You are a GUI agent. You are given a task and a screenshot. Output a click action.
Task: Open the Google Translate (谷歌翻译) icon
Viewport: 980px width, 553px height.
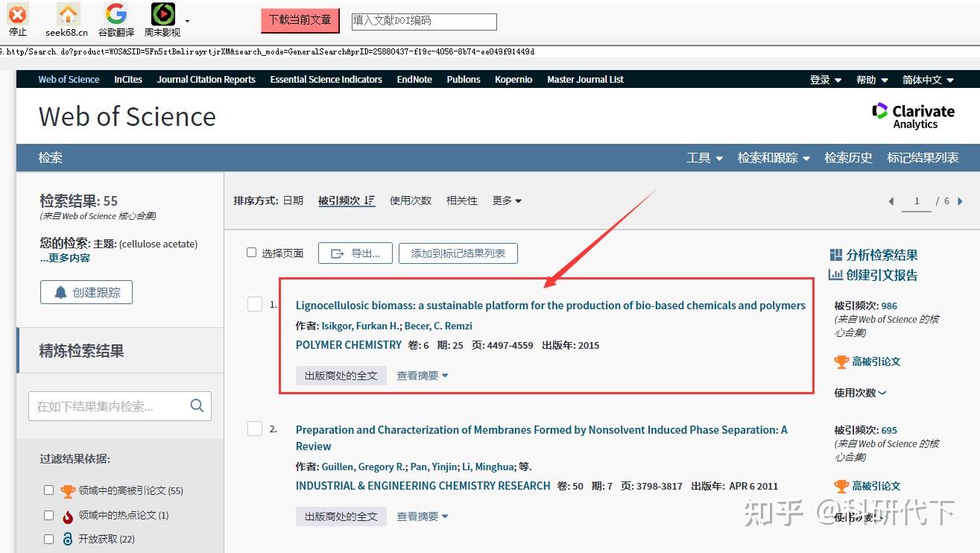tap(116, 13)
